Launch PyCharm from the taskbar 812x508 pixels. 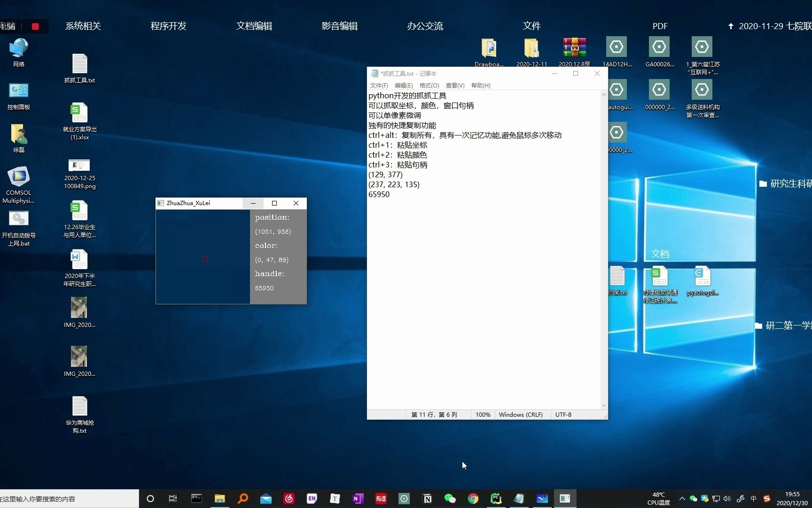pos(496,499)
